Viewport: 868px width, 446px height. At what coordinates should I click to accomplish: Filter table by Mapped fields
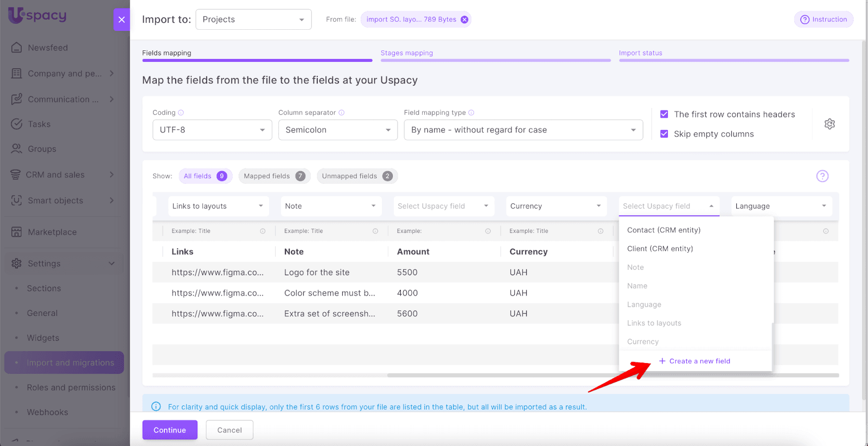pyautogui.click(x=274, y=176)
